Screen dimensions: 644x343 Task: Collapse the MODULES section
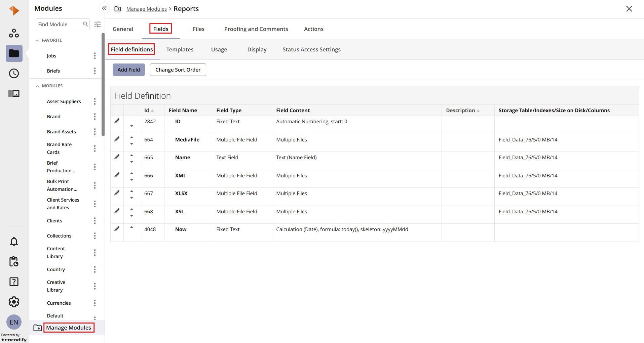point(37,86)
